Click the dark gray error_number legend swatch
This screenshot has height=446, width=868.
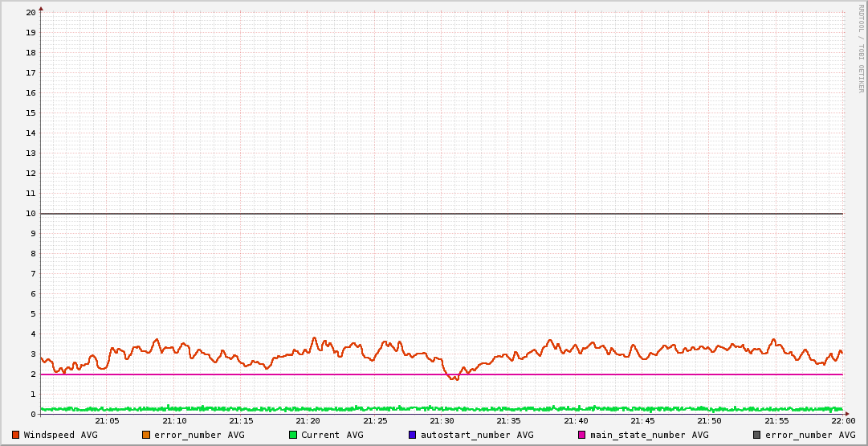point(756,435)
